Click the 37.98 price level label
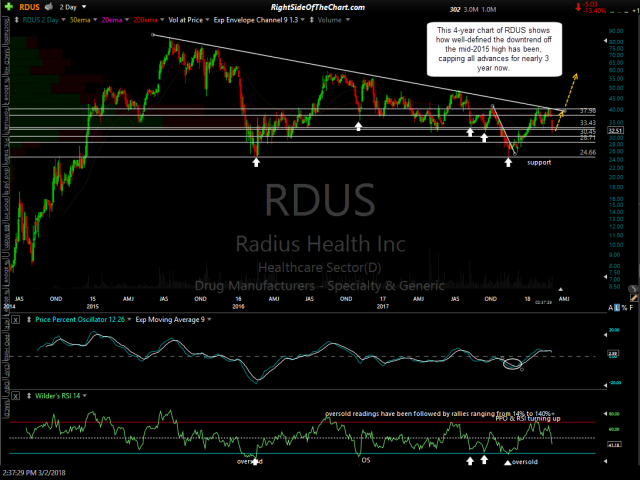Image resolution: width=640 pixels, height=480 pixels. coord(588,111)
